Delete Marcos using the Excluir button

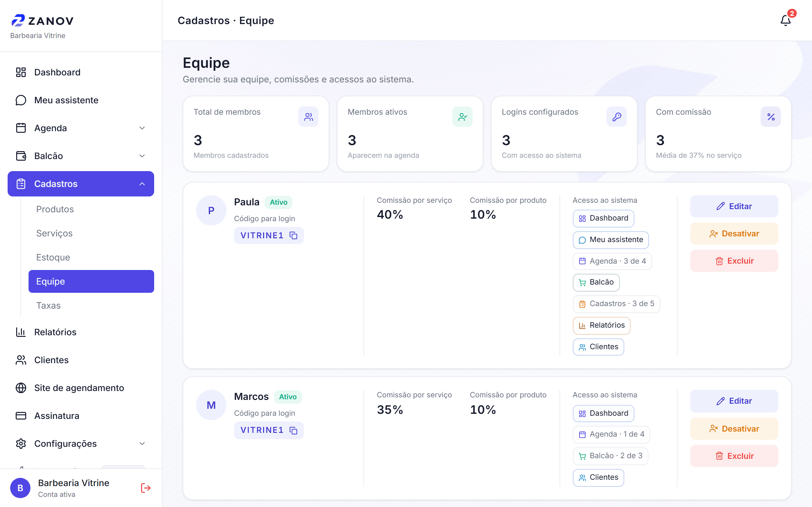[734, 456]
